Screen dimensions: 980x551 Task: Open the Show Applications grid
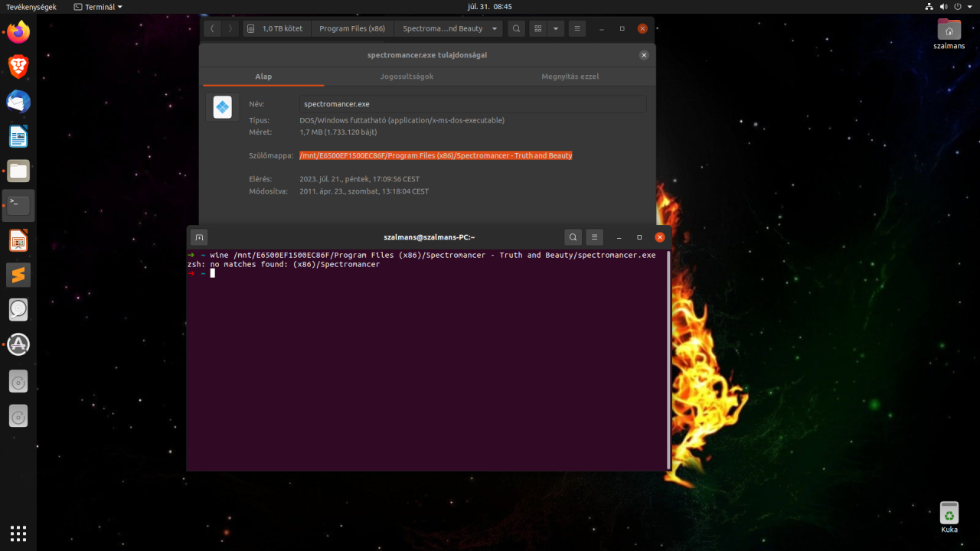(18, 533)
